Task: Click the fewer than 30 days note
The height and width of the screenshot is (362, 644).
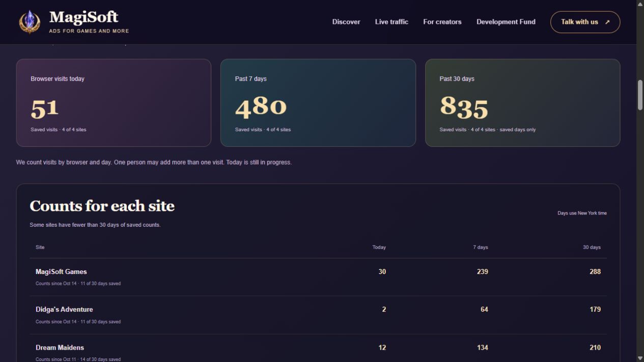Action: click(95, 225)
